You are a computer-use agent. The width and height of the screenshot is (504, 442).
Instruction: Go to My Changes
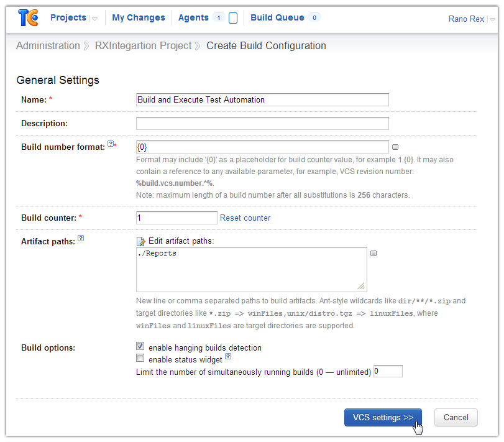139,17
